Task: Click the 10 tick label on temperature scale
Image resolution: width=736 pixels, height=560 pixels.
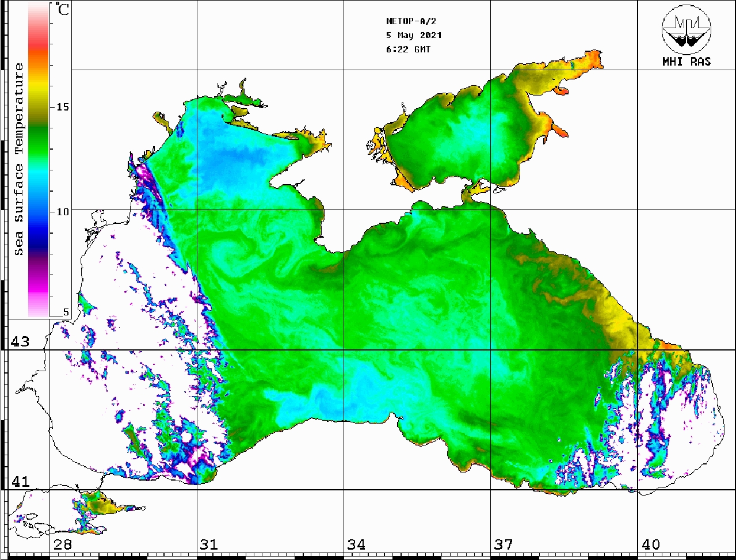Action: pos(62,211)
